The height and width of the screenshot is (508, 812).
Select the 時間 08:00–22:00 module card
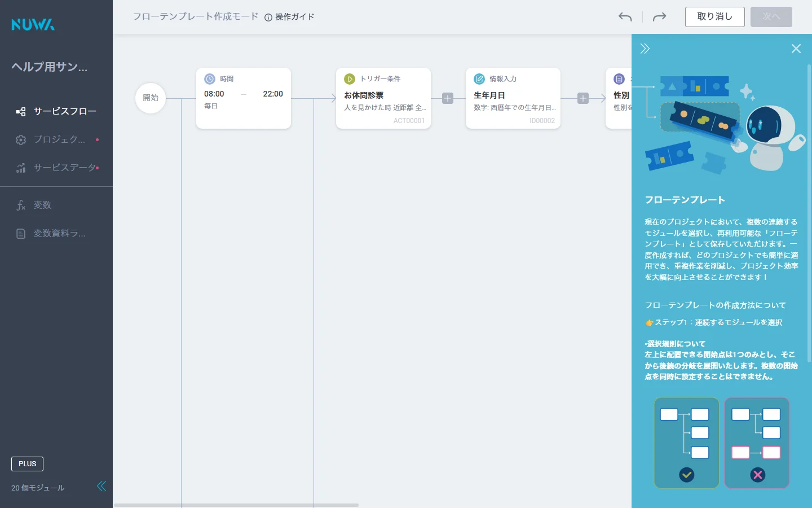(244, 98)
